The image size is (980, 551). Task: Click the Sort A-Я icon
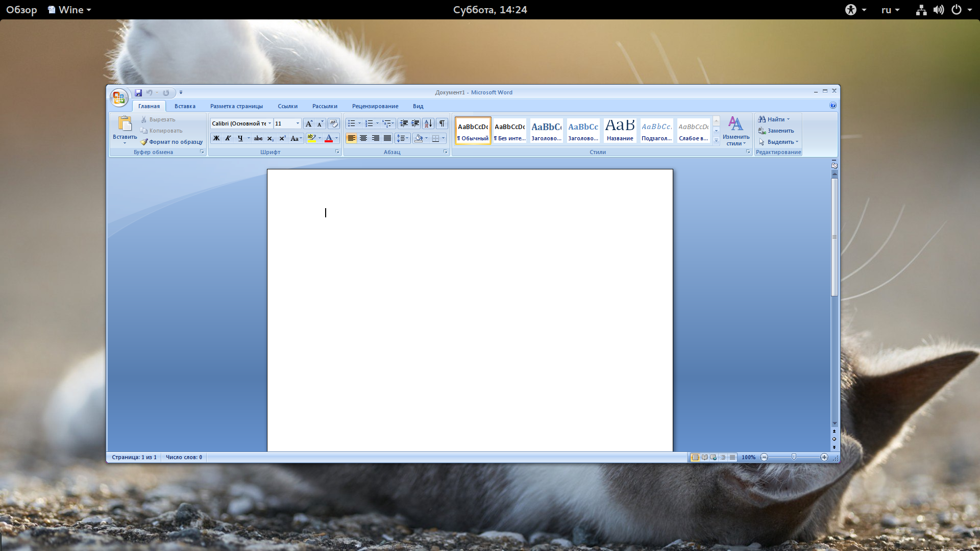coord(428,123)
